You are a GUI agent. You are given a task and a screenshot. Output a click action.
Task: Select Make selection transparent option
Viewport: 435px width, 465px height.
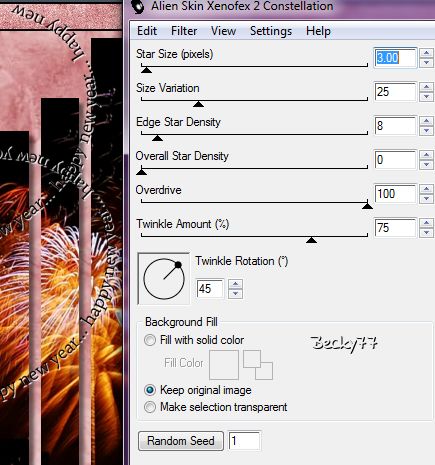point(150,407)
